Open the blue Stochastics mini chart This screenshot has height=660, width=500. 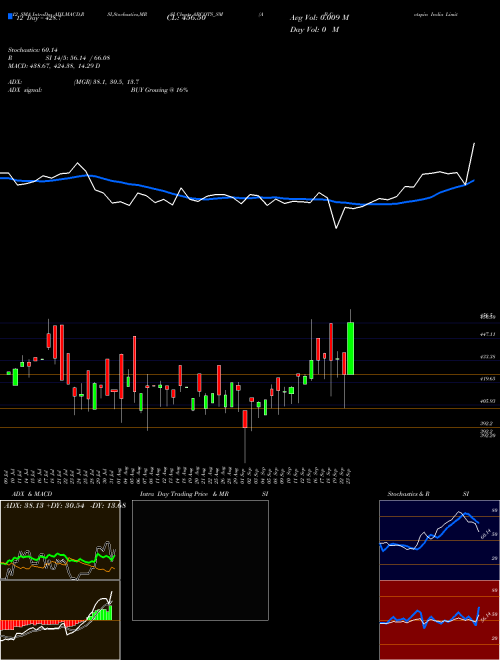tap(439, 540)
